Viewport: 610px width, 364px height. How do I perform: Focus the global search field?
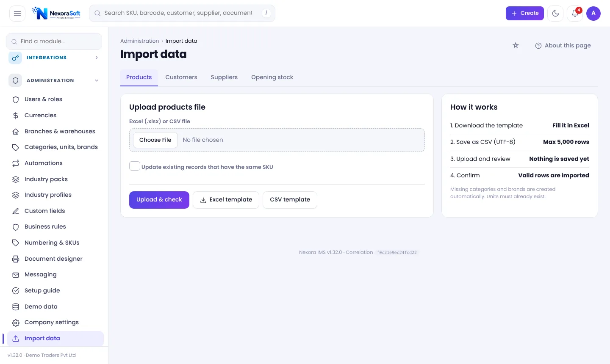click(182, 13)
